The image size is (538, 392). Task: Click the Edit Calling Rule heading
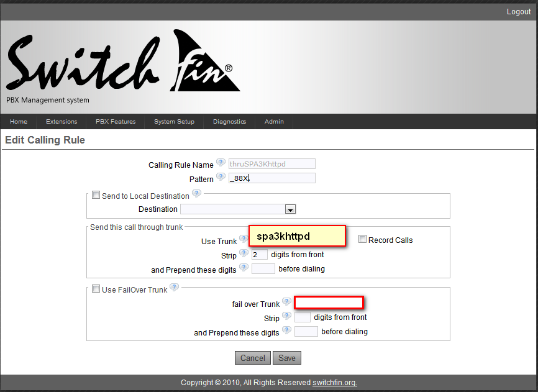[45, 140]
